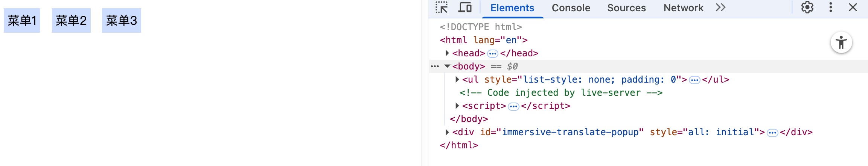Open the DevTools three-dot customize menu
Image resolution: width=868 pixels, height=166 pixels.
(x=831, y=8)
